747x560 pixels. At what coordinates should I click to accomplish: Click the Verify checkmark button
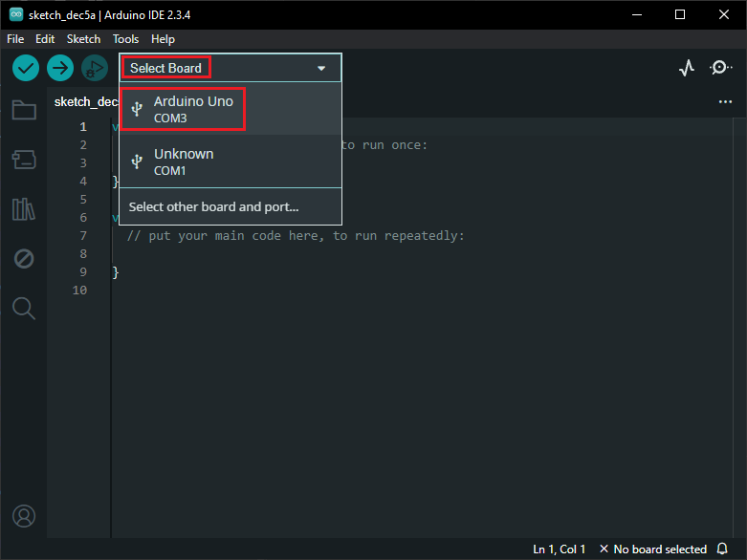(x=26, y=68)
